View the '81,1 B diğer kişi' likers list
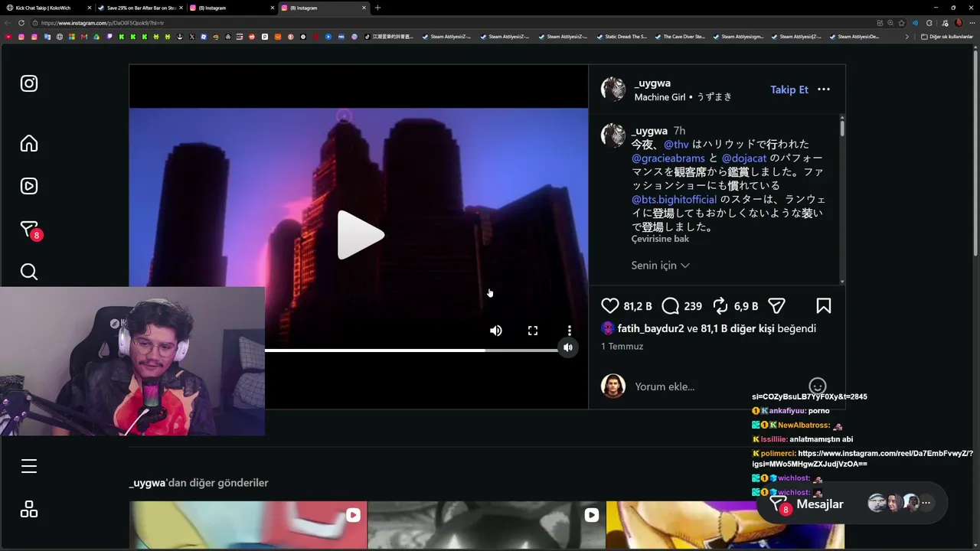The image size is (980, 551). (737, 328)
